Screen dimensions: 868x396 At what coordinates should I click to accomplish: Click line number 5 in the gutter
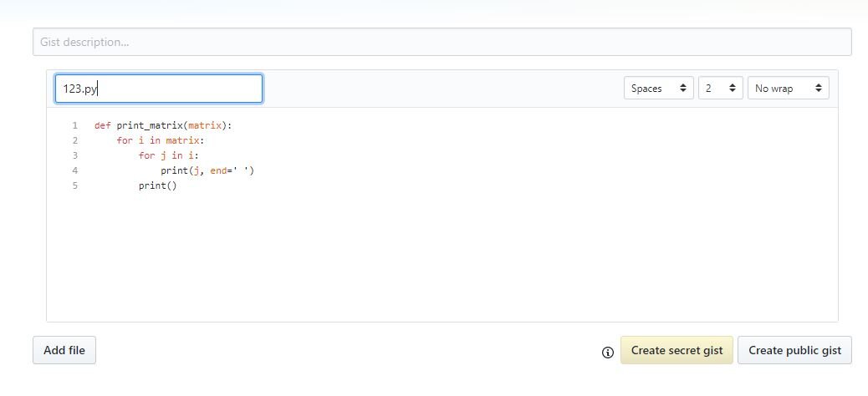(74, 185)
